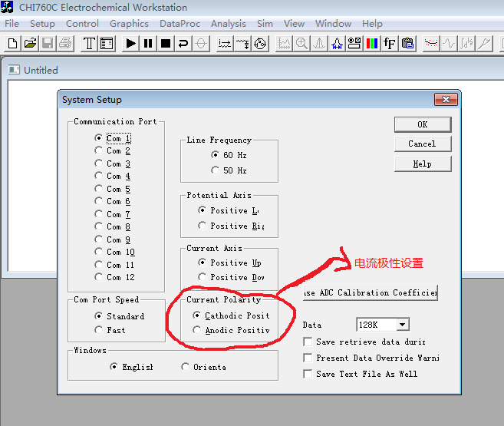Select Cathodic Positive current polarity

[x=231, y=315]
